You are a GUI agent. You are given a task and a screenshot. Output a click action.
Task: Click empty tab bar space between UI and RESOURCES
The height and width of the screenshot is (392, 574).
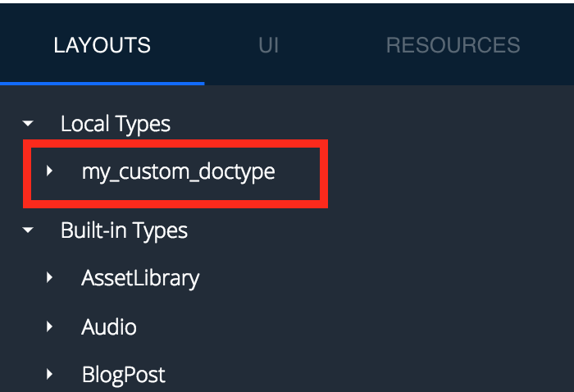(x=332, y=45)
